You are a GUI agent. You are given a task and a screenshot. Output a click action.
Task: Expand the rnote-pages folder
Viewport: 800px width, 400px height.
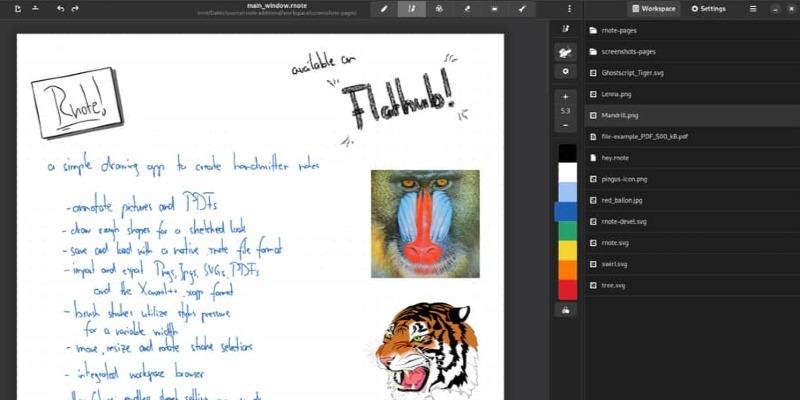click(621, 31)
